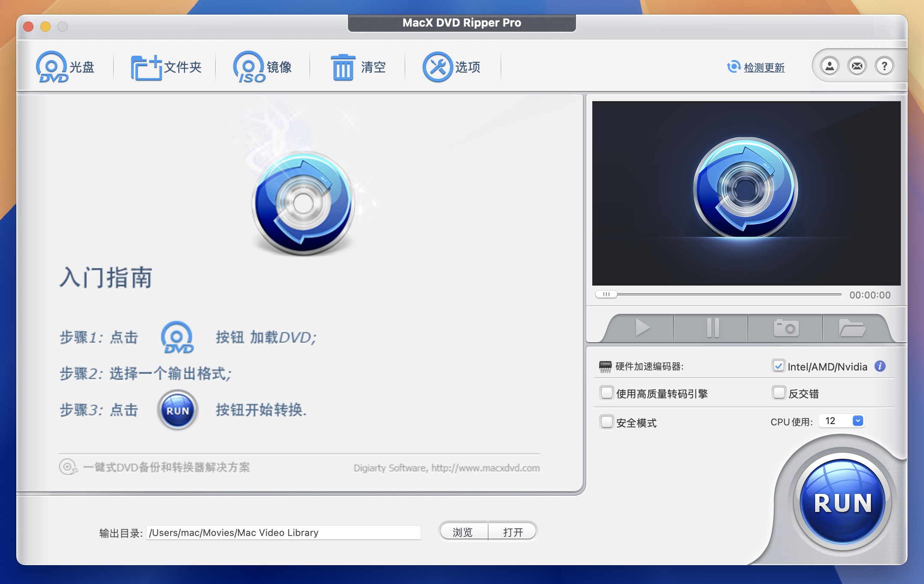This screenshot has width=924, height=584.
Task: Uncheck Intel/AMD/Nvidia hardware acceleration
Action: point(778,366)
